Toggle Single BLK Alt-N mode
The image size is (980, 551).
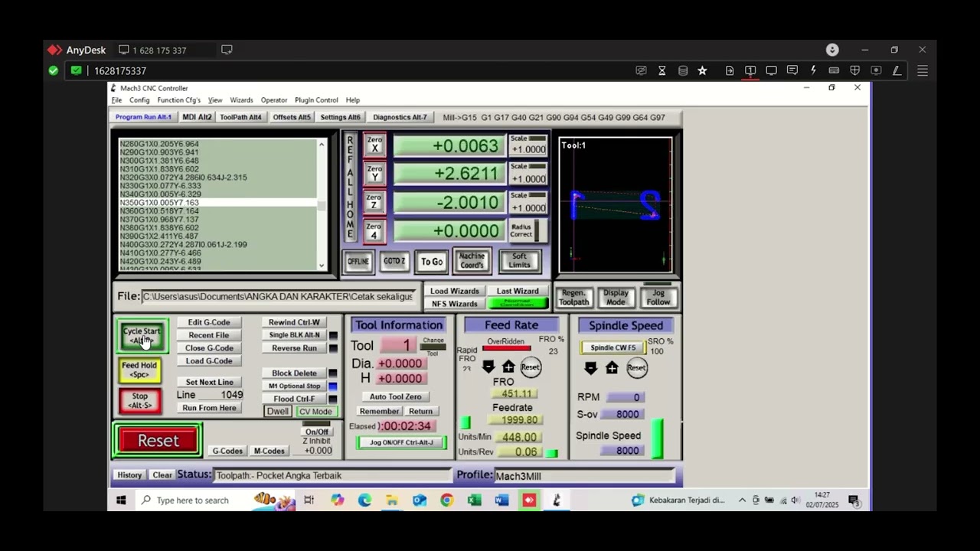point(294,335)
